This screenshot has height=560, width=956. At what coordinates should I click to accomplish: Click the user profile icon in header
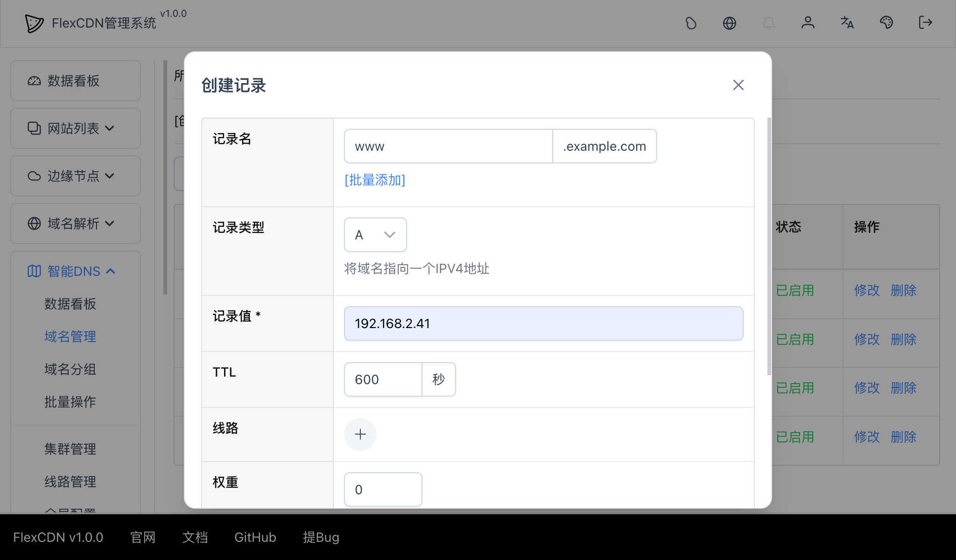tap(808, 23)
